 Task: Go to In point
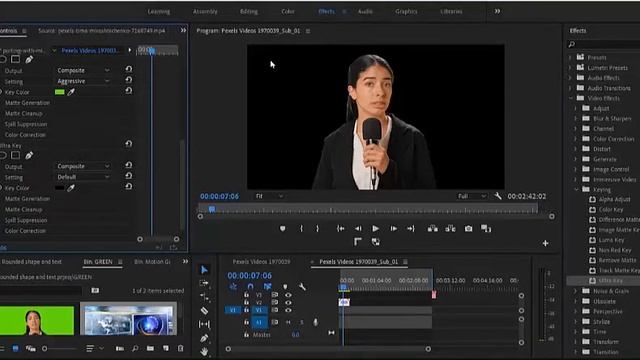(x=340, y=229)
